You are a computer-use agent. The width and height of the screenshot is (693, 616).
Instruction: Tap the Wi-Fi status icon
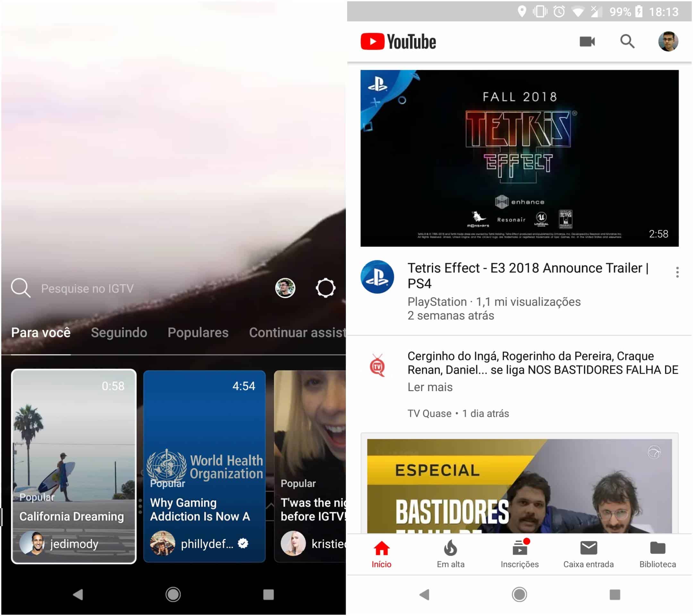click(x=578, y=12)
